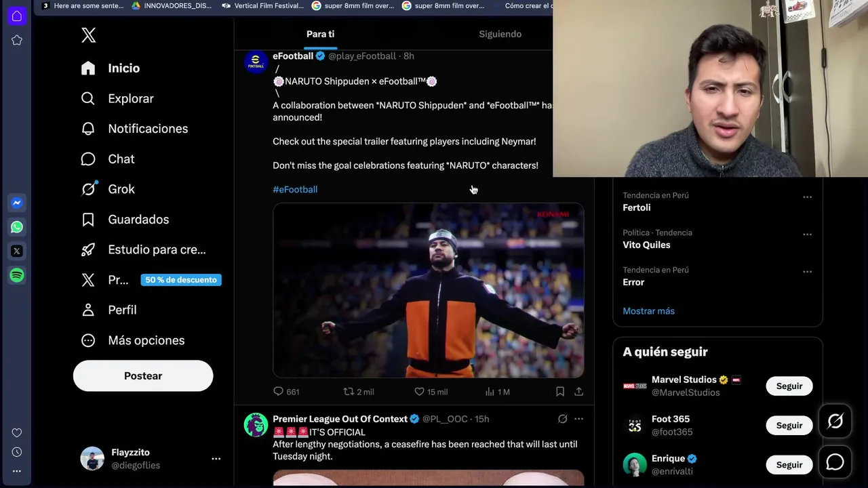Like the eFootball post (15 mil)
This screenshot has height=488, width=868.
pos(431,392)
